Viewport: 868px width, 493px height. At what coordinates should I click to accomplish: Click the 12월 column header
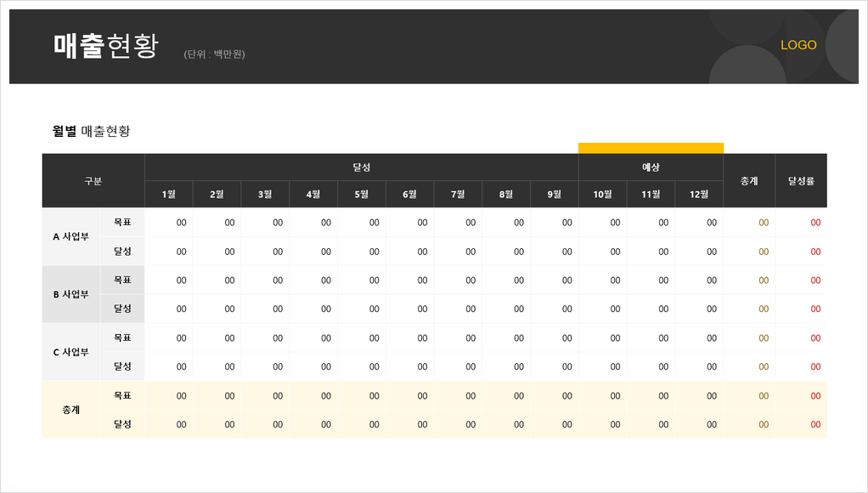click(699, 195)
